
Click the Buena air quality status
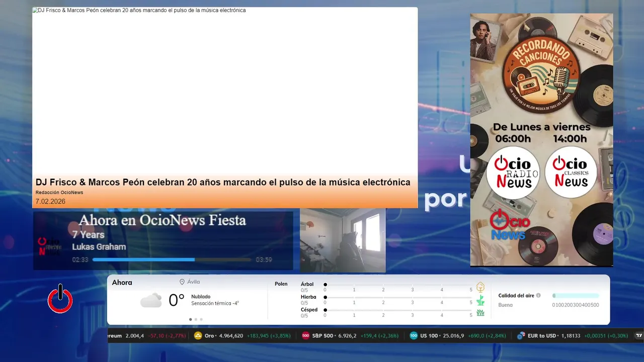(x=506, y=305)
